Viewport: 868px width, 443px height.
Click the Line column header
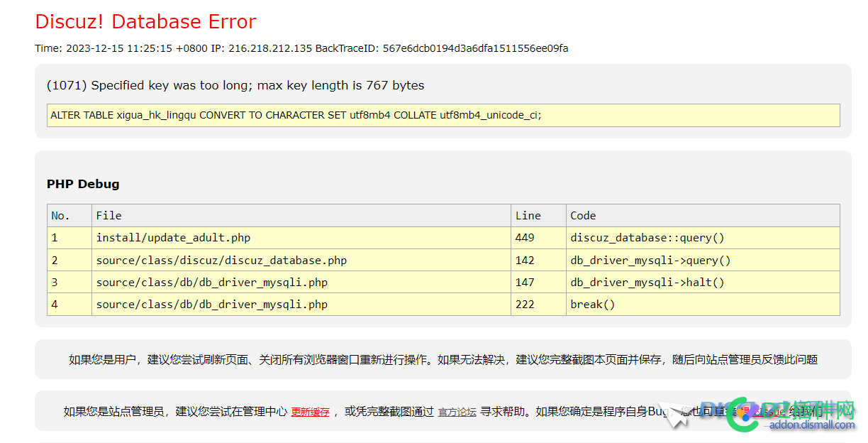click(x=538, y=216)
